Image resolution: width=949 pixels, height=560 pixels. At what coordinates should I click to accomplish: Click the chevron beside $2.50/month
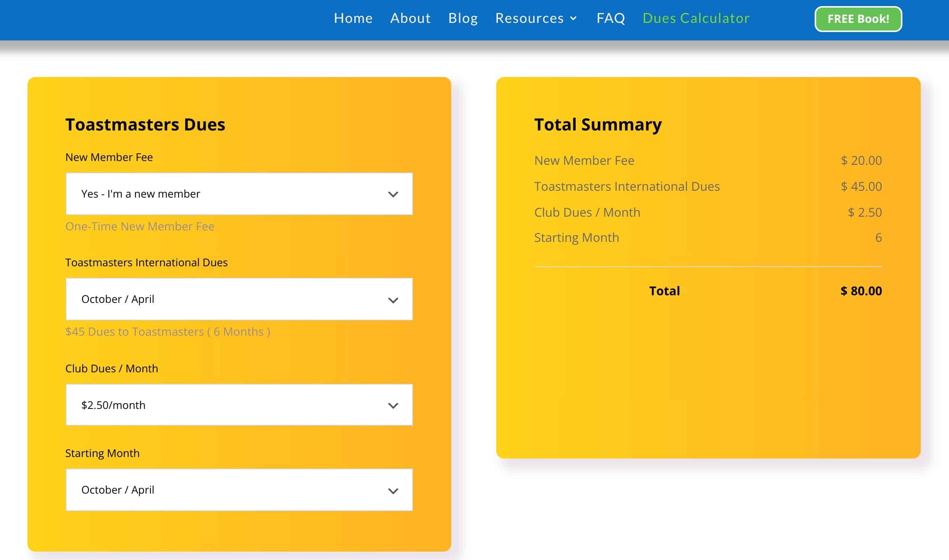pyautogui.click(x=393, y=406)
